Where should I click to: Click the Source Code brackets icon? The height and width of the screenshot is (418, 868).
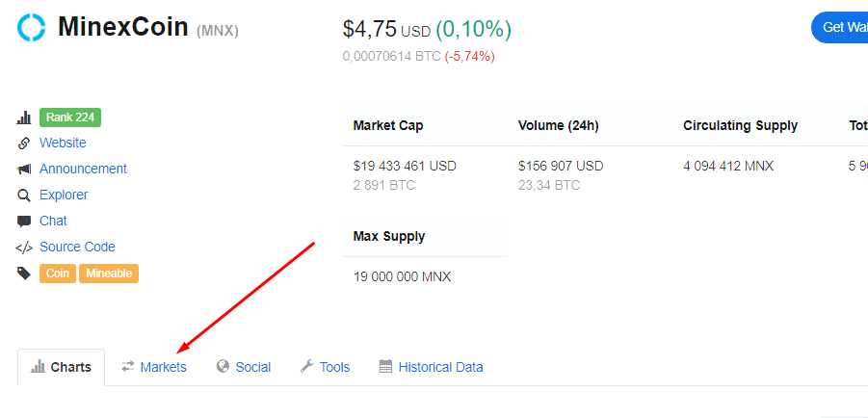point(24,248)
